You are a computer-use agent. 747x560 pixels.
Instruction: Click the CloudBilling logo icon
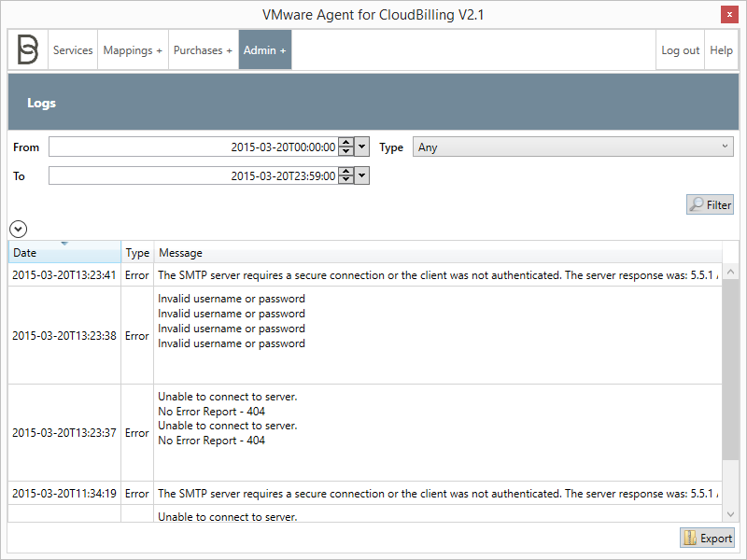click(x=27, y=49)
